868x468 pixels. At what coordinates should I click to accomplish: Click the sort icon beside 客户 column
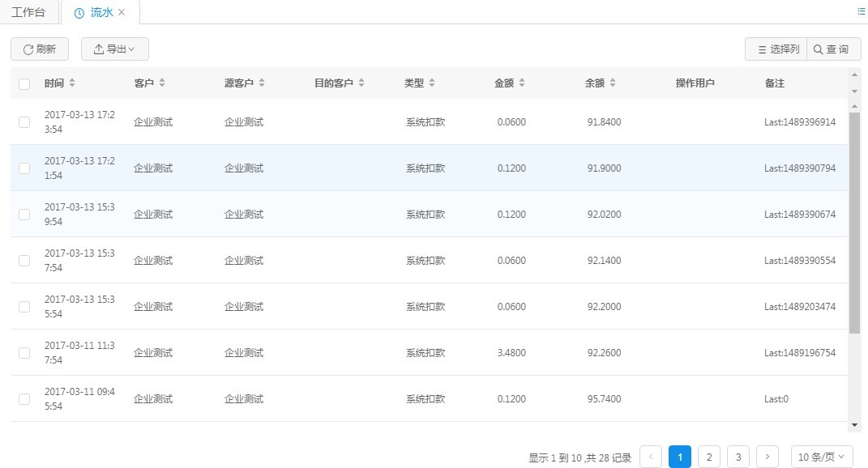(x=162, y=83)
